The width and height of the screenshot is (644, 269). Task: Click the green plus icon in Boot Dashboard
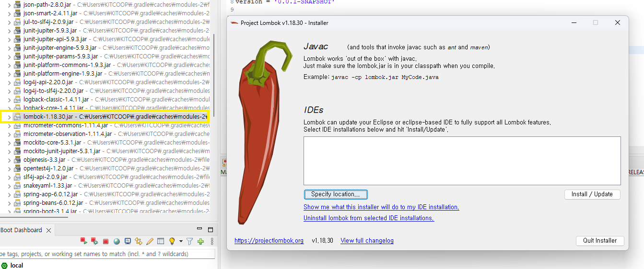(201, 241)
